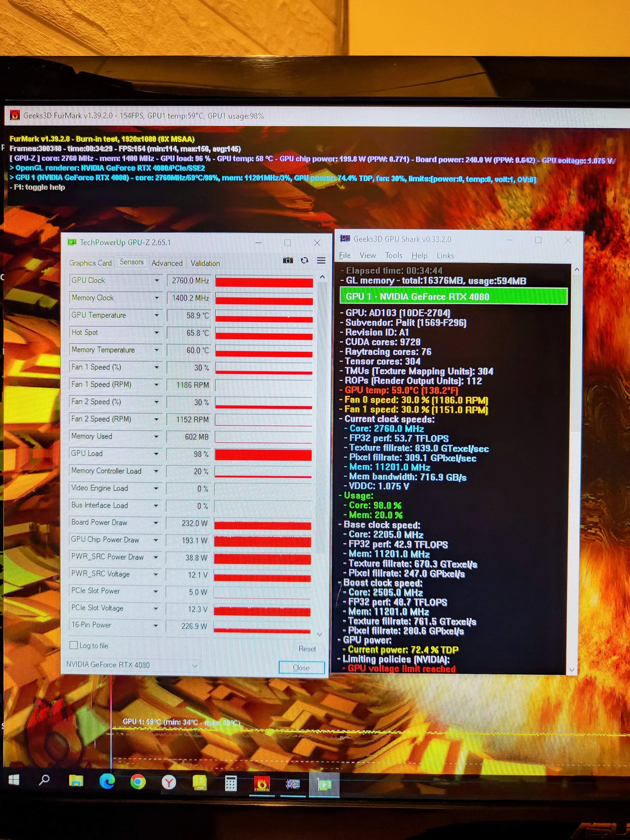Click the GPU-Z sensor list scroll-down arrow
Viewport: 630px width, 840px height.
tap(320, 634)
